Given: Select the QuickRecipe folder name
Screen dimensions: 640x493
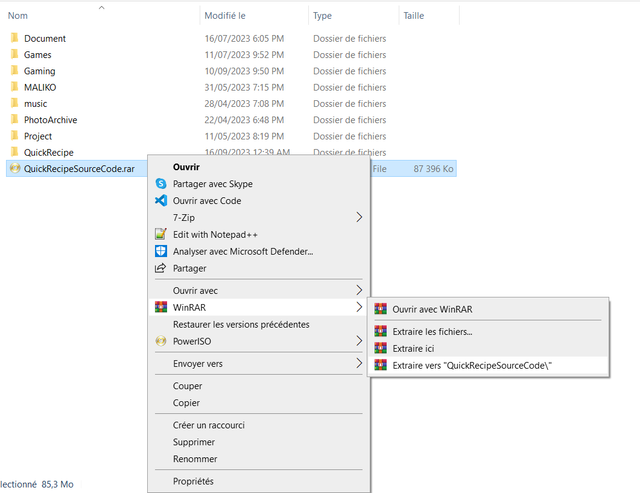Looking at the screenshot, I should tap(48, 152).
